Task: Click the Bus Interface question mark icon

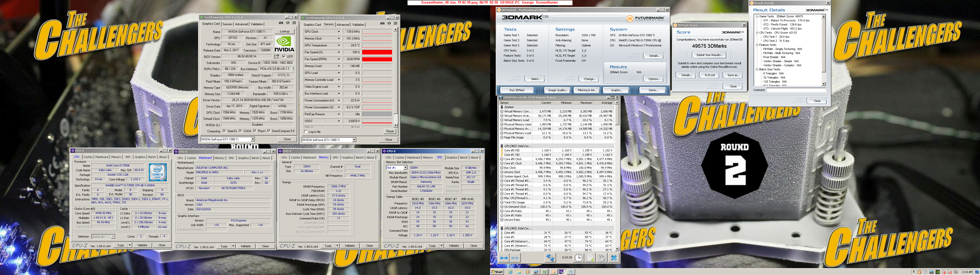Action: point(293,69)
